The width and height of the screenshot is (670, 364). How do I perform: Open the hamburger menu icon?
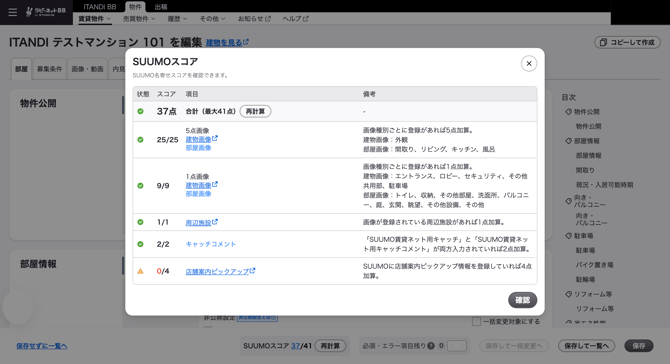(13, 12)
